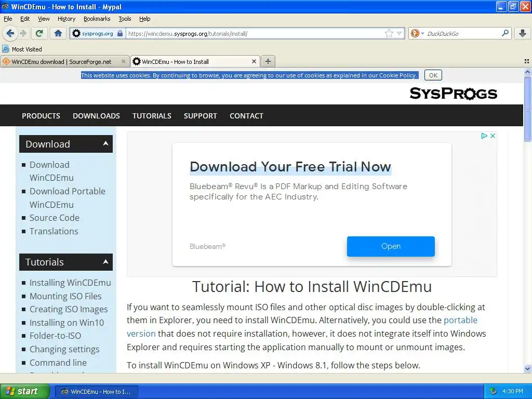
Task: Click the 4:30 PM taskbar clock
Action: click(x=513, y=391)
